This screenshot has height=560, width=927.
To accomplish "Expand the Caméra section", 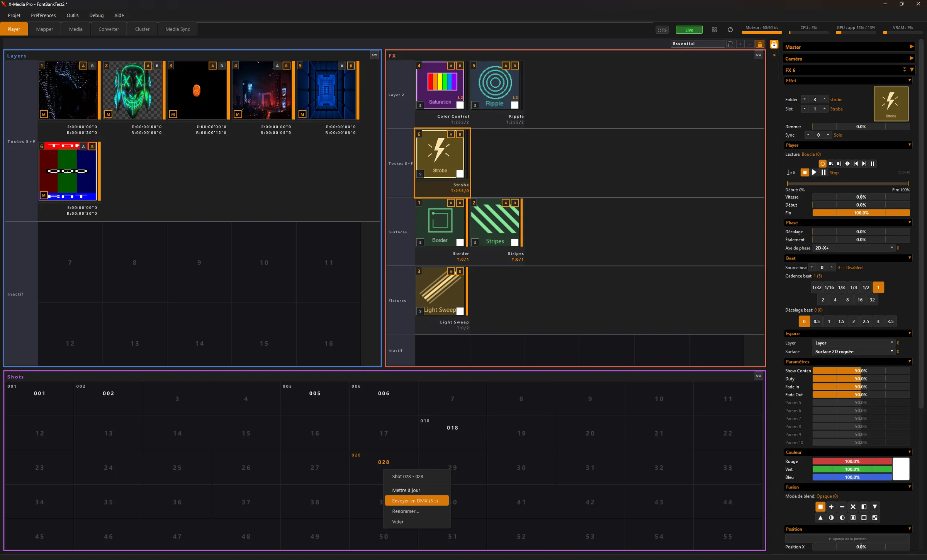I will (x=849, y=59).
